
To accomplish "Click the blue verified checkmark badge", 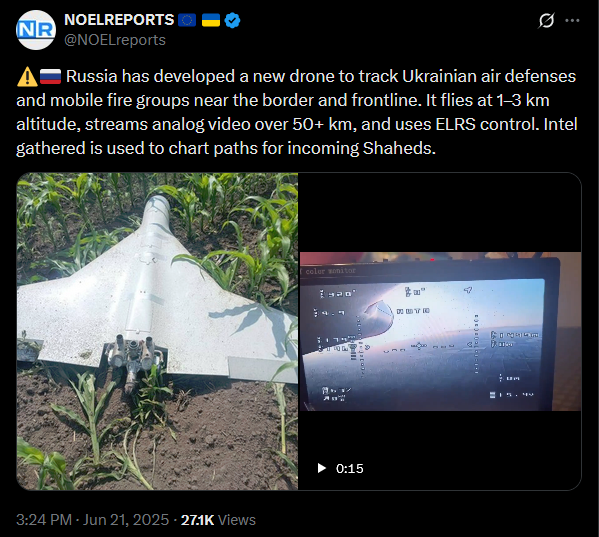I will [232, 20].
